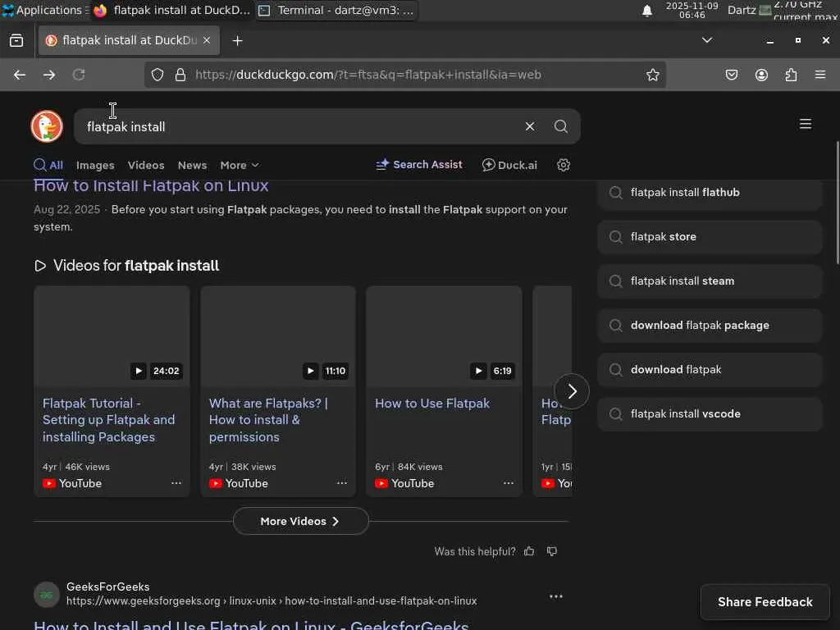Viewport: 840px width, 630px height.
Task: Open the Pocket save icon
Action: pyautogui.click(x=732, y=75)
